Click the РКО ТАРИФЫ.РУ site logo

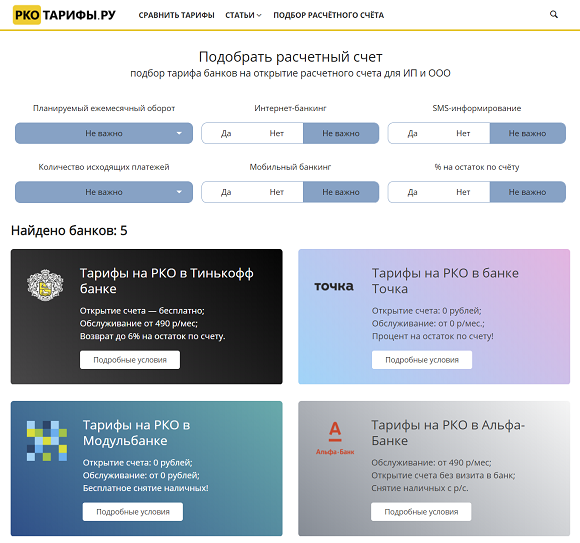coord(64,15)
